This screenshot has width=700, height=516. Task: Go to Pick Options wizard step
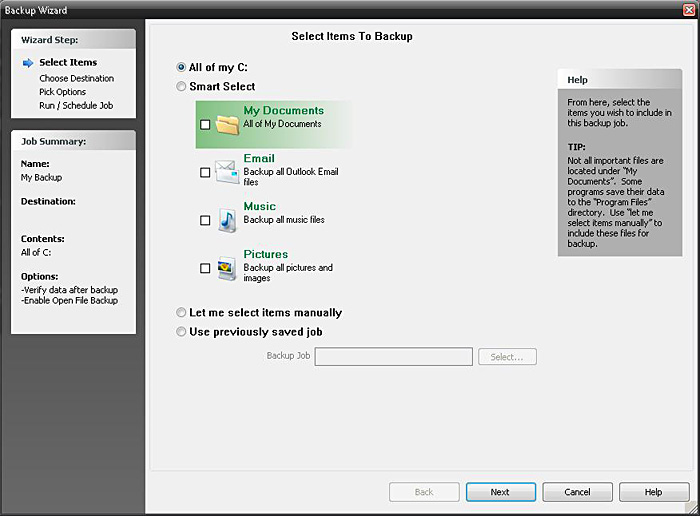pyautogui.click(x=62, y=92)
